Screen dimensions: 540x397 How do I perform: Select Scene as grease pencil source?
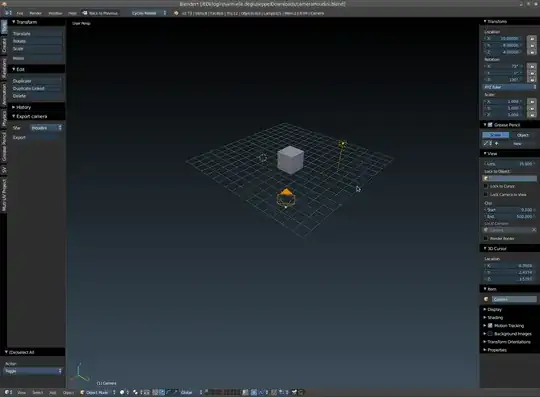tap(496, 135)
